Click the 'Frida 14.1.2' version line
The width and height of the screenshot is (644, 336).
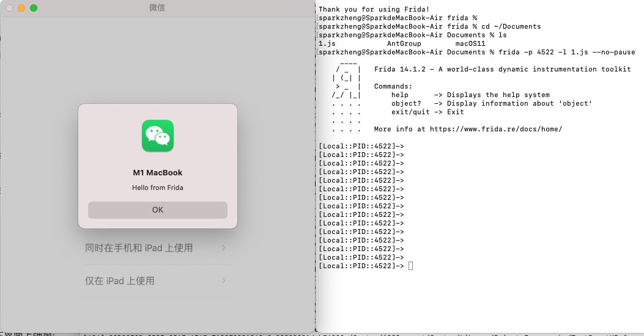(x=502, y=69)
